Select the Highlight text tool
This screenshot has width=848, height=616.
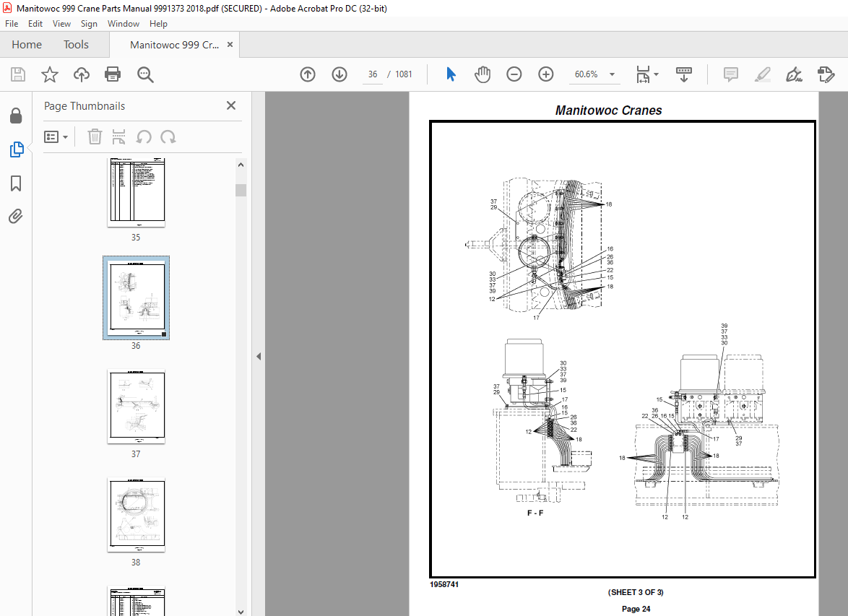(763, 74)
